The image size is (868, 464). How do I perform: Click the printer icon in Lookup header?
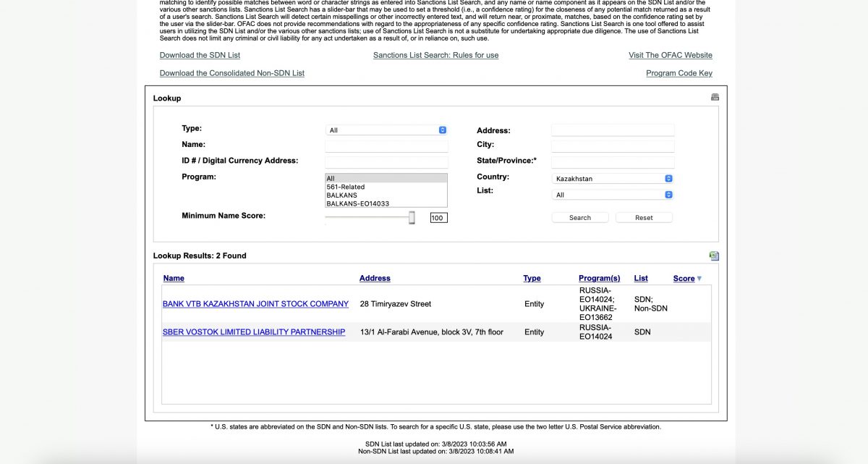pyautogui.click(x=715, y=97)
